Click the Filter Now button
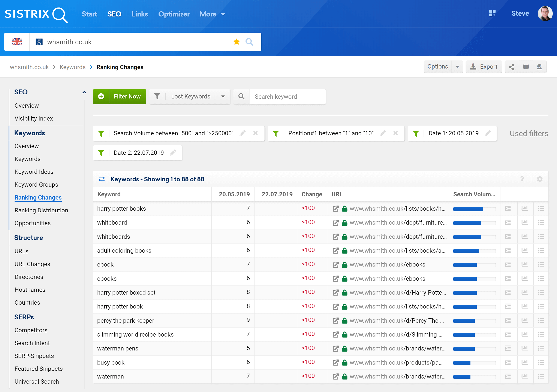Viewport: 557px width, 392px height. [x=120, y=97]
